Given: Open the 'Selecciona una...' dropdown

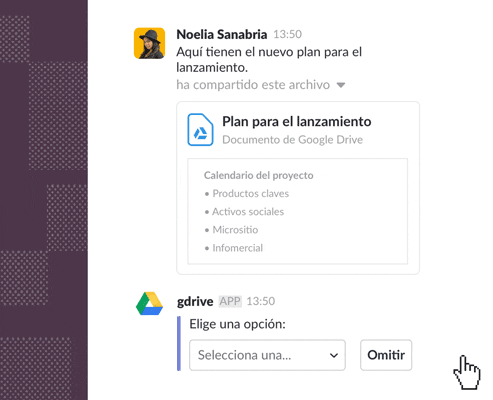Looking at the screenshot, I should pos(267,355).
